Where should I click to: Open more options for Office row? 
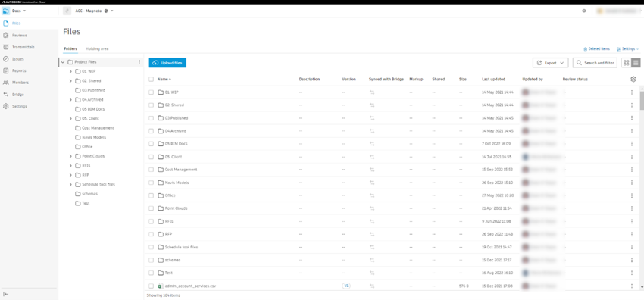632,195
